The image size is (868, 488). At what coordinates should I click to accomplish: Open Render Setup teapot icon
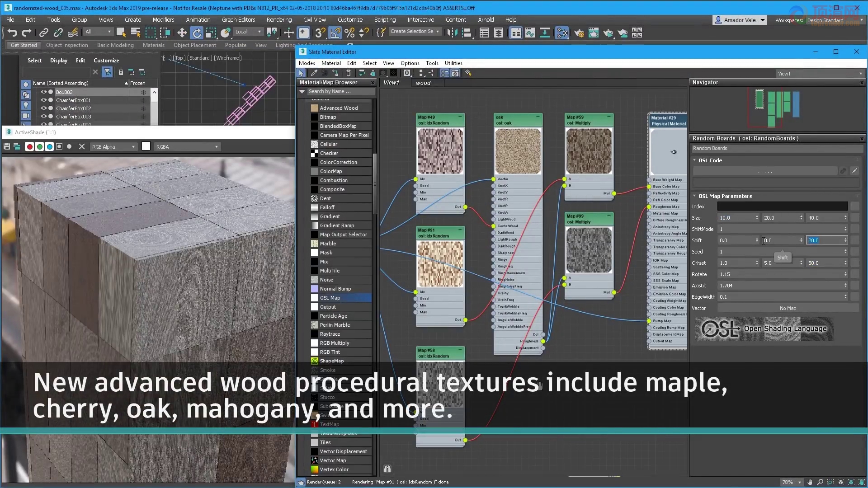[x=579, y=33]
